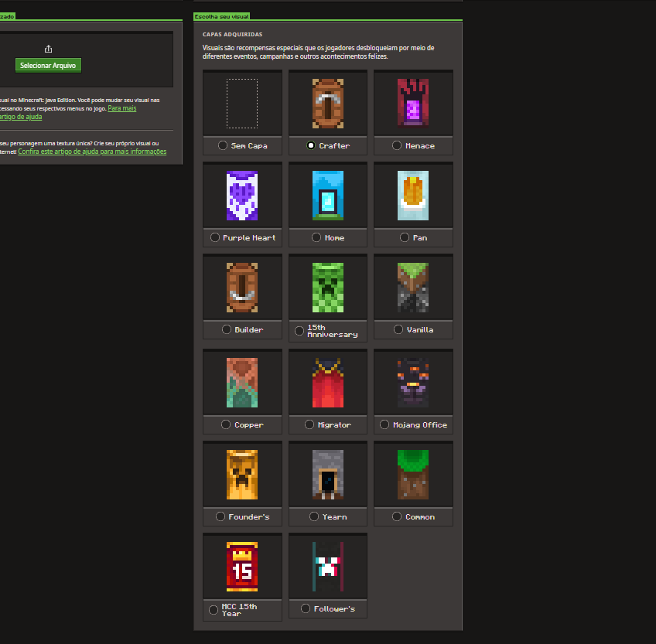Click the 'Purple Heart' label text
This screenshot has width=656, height=644.
249,238
